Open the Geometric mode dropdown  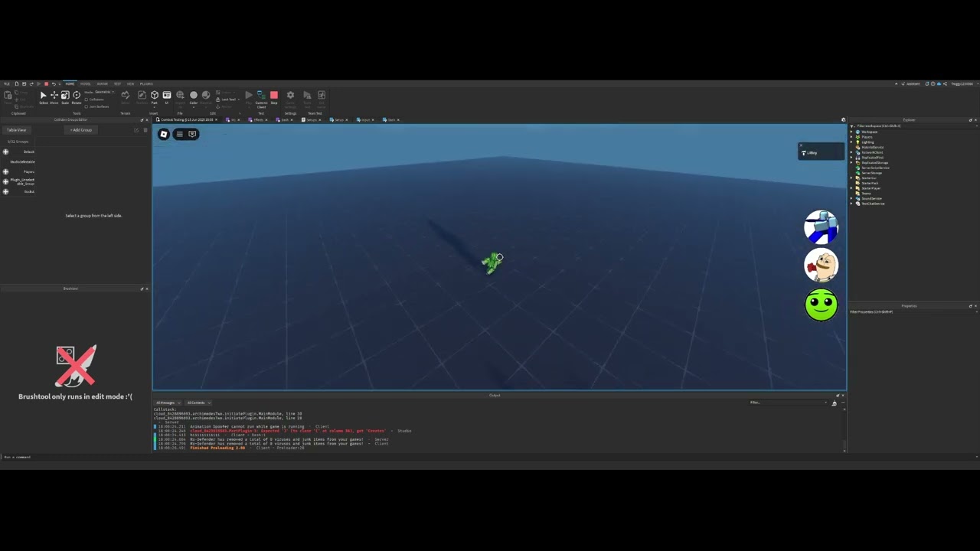(x=105, y=92)
